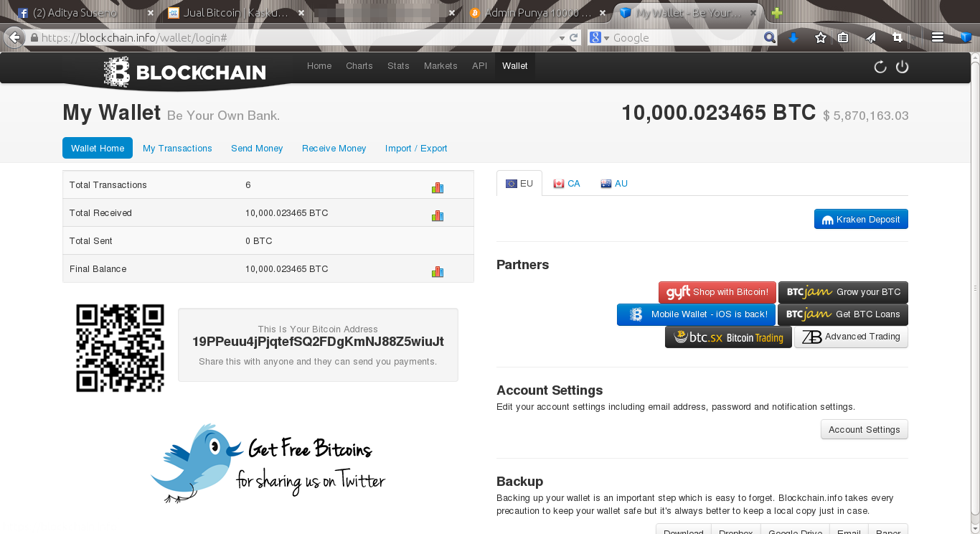Click BTCjam Get BTC Loans button
This screenshot has height=534, width=980.
click(843, 314)
